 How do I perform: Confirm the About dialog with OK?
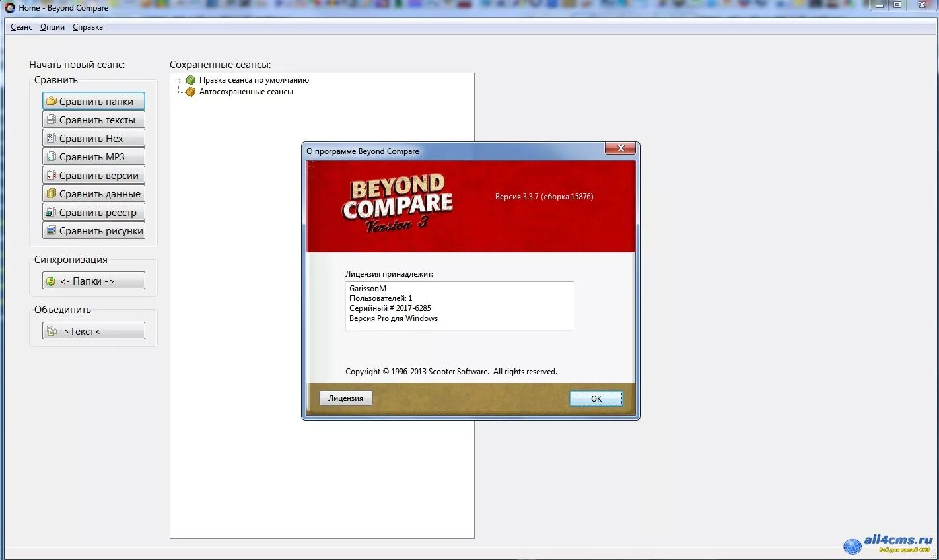[x=596, y=398]
